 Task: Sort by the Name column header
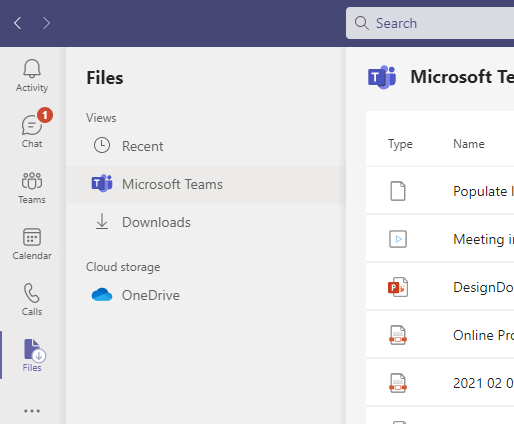click(469, 144)
